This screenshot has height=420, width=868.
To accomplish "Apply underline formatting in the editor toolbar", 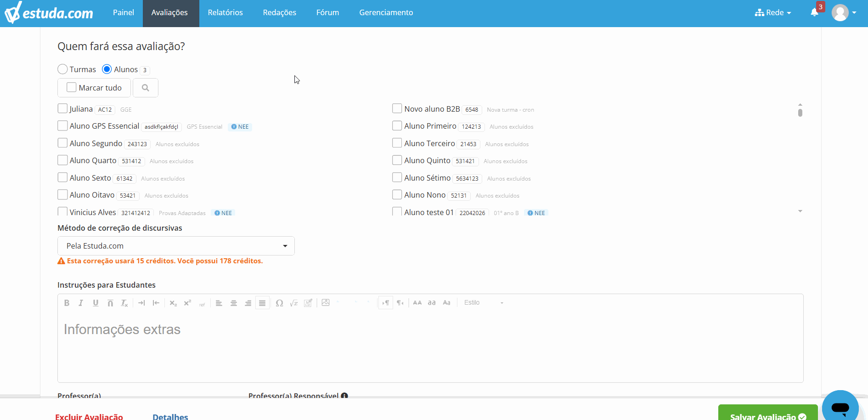I will (96, 303).
